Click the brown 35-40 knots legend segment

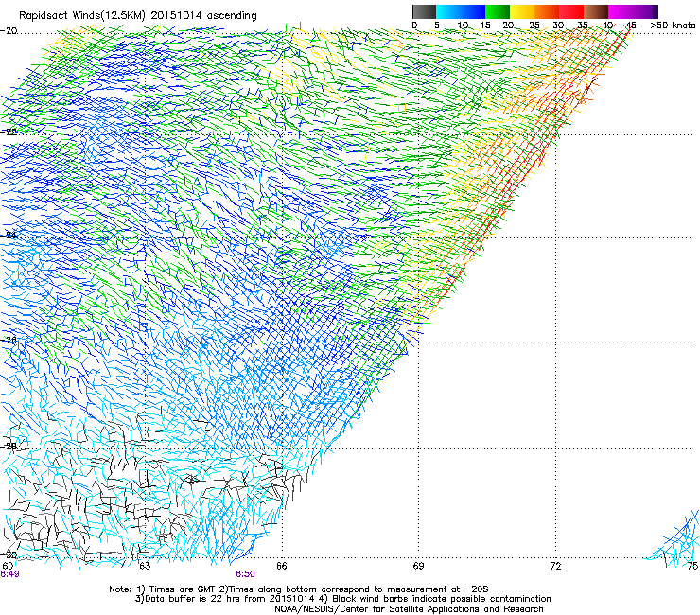(596, 11)
